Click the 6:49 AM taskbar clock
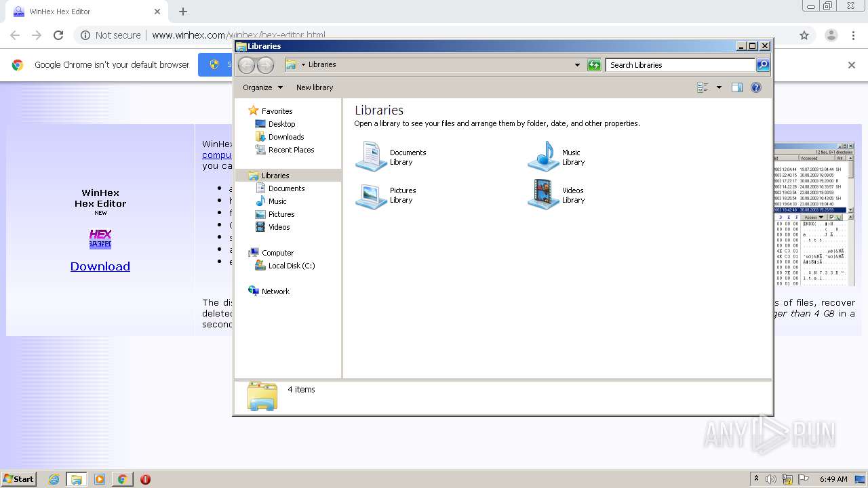The image size is (868, 488). pyautogui.click(x=833, y=479)
